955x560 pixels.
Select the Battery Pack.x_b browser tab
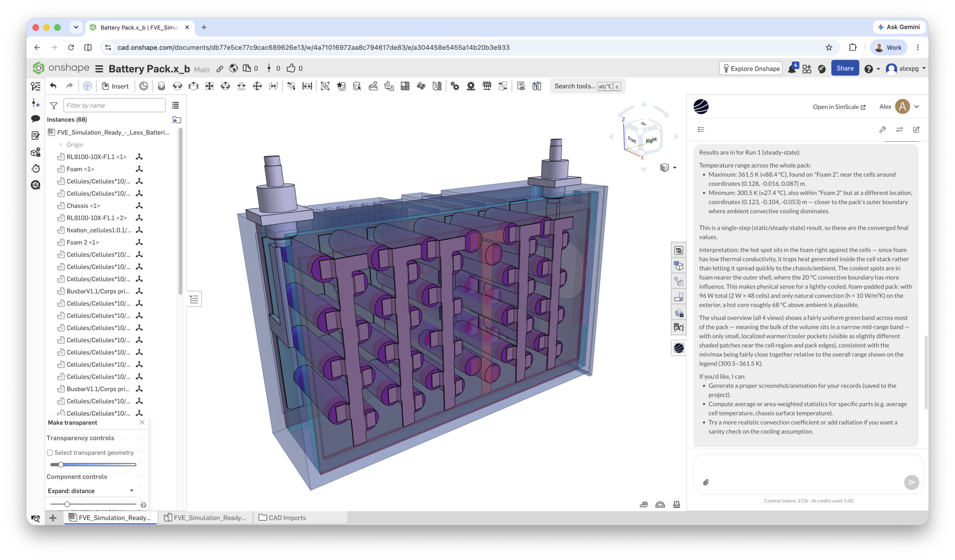point(139,27)
